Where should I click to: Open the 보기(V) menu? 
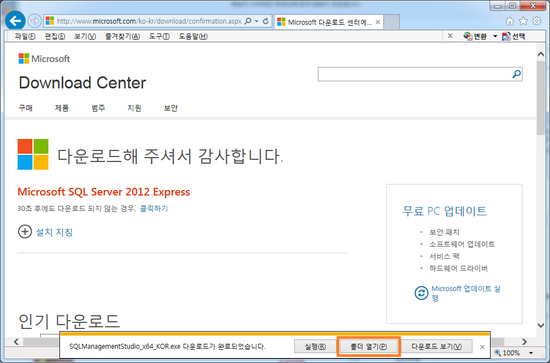pos(85,36)
